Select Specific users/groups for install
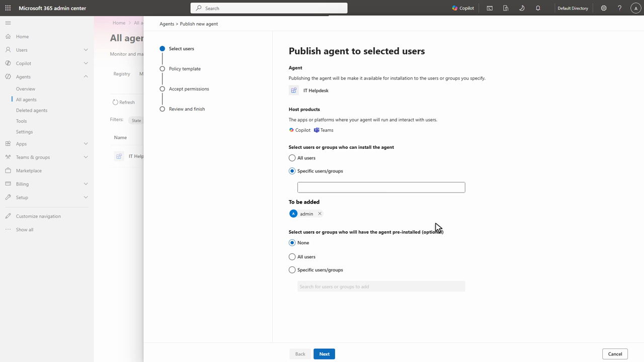 [292, 171]
